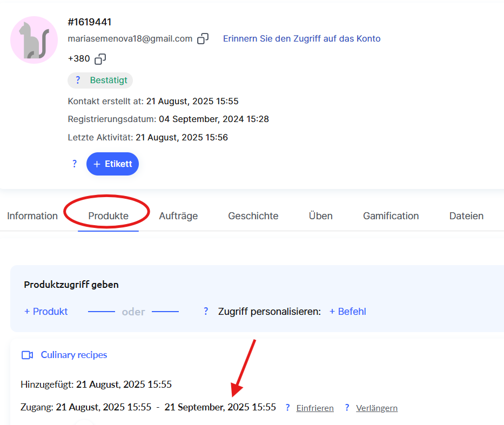This screenshot has width=504, height=425.
Task: Go to the Gamification tab
Action: click(x=391, y=216)
